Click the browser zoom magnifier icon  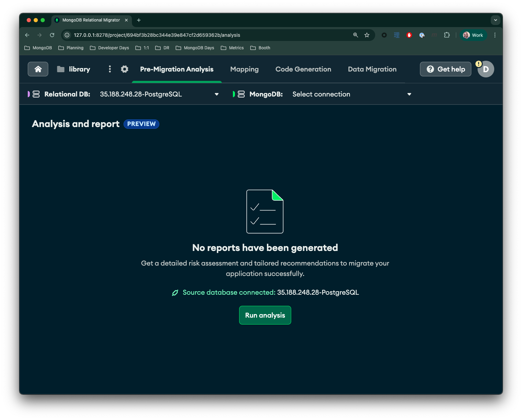coord(355,35)
